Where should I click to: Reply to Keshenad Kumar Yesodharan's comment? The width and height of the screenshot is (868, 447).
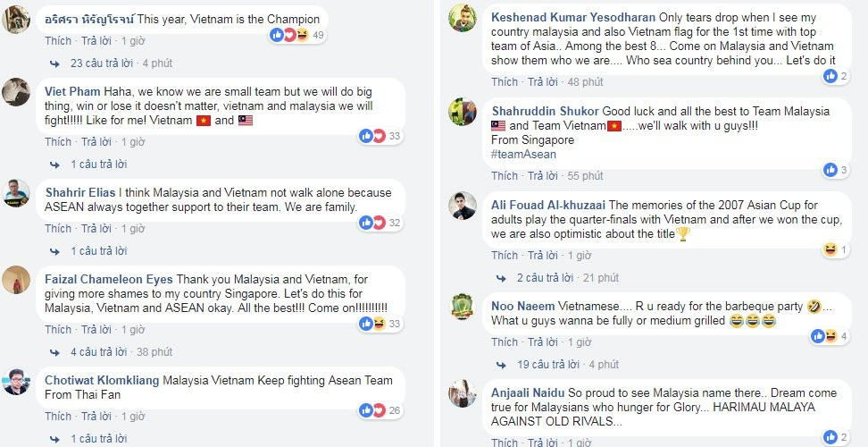point(541,81)
